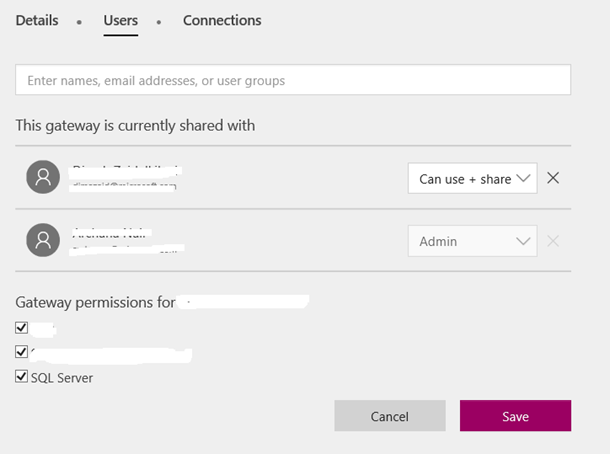Uncheck the SQL Server checkbox
This screenshot has height=454, width=610.
pos(22,377)
